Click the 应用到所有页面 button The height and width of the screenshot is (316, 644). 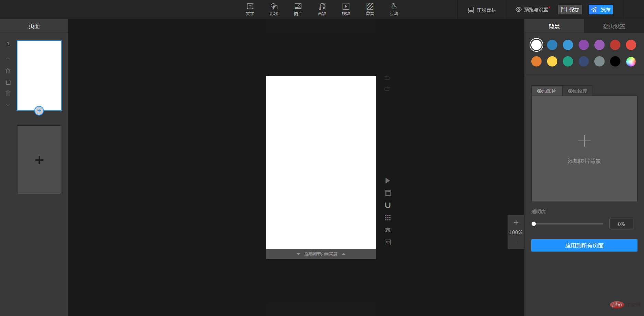[584, 245]
